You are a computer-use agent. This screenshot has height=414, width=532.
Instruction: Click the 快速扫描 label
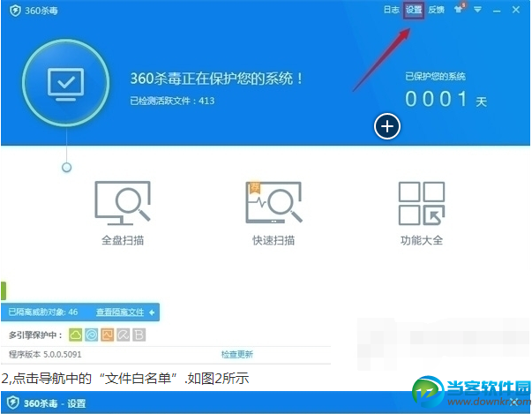[x=273, y=240]
